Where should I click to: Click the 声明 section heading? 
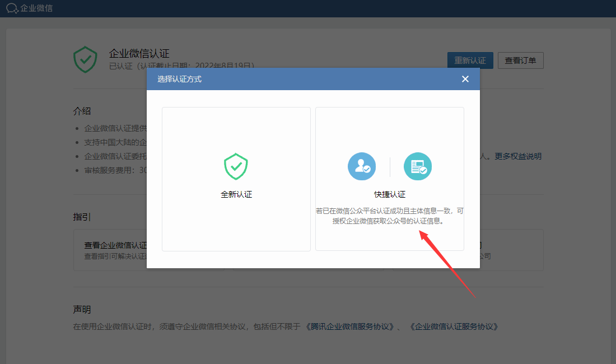(x=82, y=310)
